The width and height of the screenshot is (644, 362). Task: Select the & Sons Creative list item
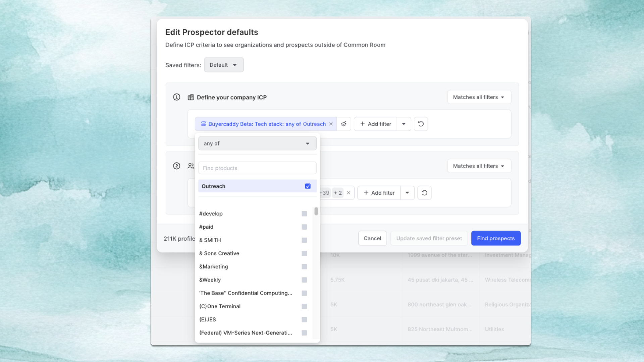[x=219, y=253]
